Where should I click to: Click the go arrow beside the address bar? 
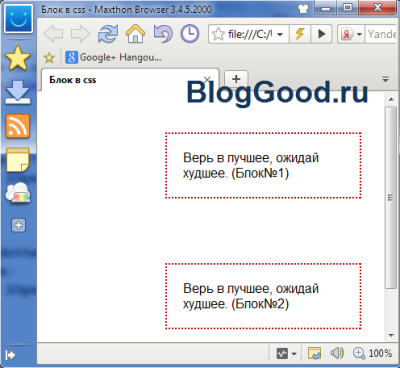tap(321, 34)
